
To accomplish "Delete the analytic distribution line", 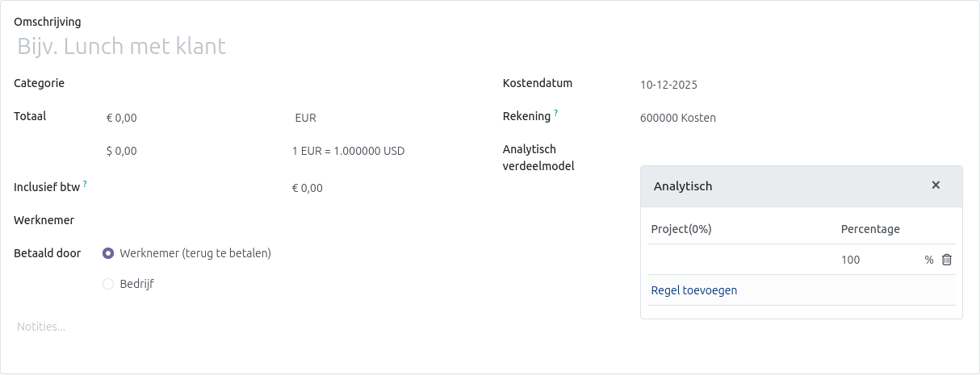I will pos(947,260).
